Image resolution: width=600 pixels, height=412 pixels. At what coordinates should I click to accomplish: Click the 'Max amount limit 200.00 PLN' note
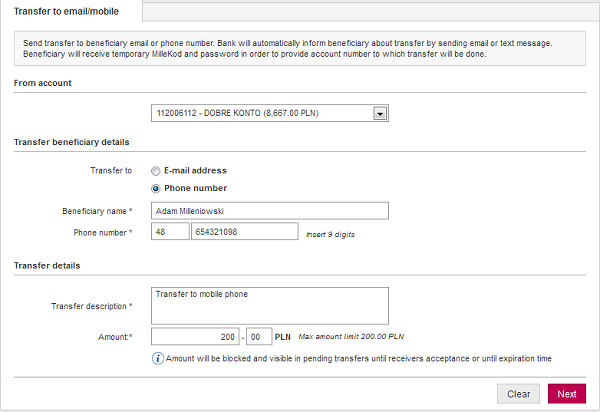(350, 338)
